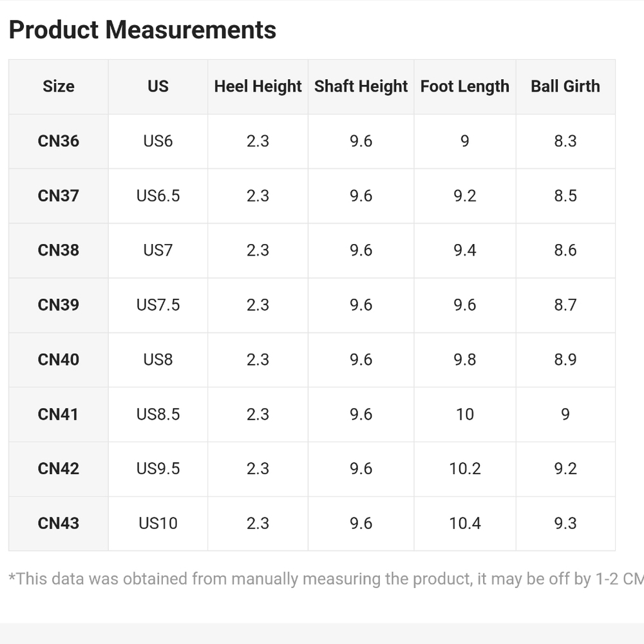Select the CN37 size row label

[59, 196]
